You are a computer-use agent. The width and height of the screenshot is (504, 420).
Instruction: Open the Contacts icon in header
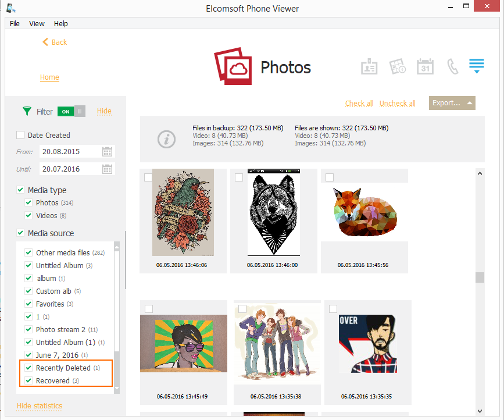coord(369,66)
